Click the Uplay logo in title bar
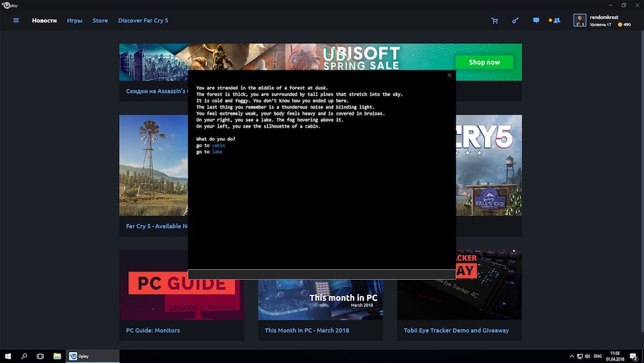This screenshot has width=644, height=363. (10, 5)
